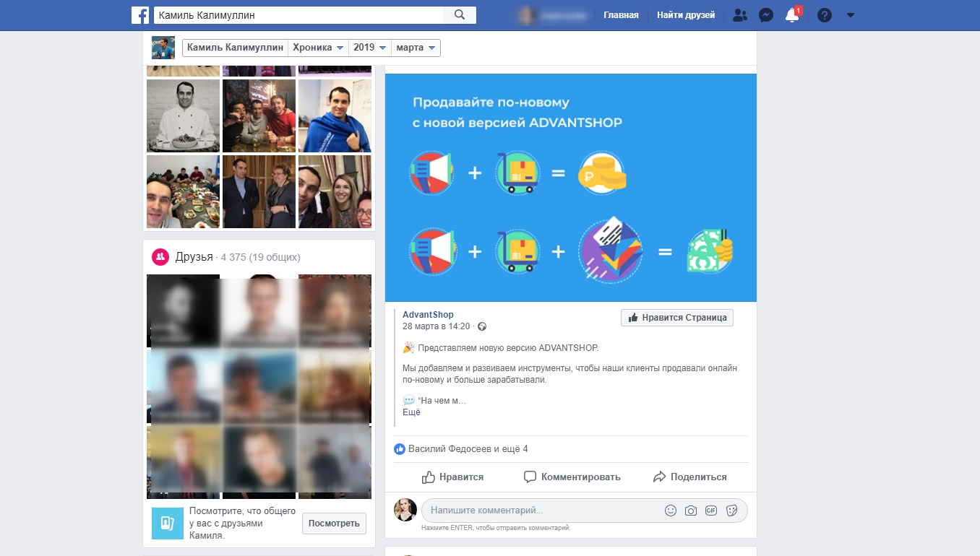
Task: Click the pink friends section icon
Action: 160,257
